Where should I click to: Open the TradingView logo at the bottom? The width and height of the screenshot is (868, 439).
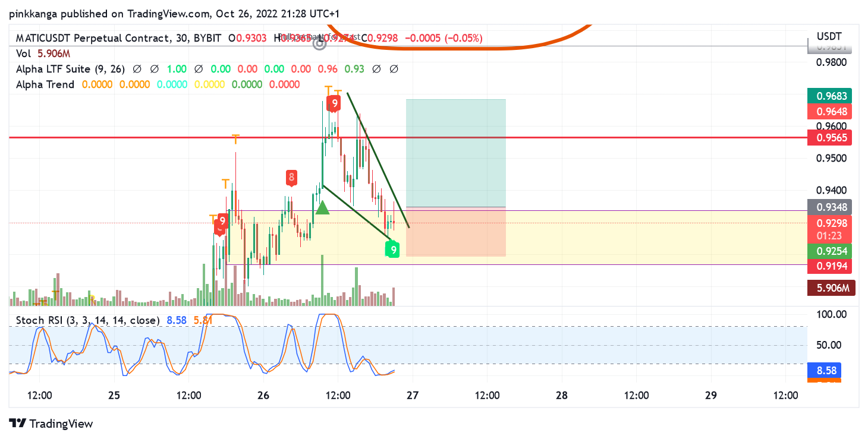[52, 424]
